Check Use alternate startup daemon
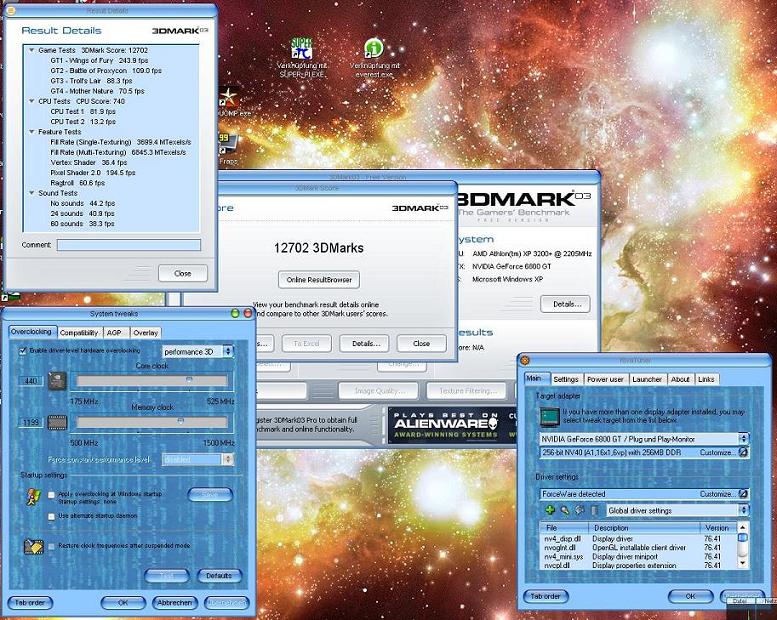 (x=51, y=516)
